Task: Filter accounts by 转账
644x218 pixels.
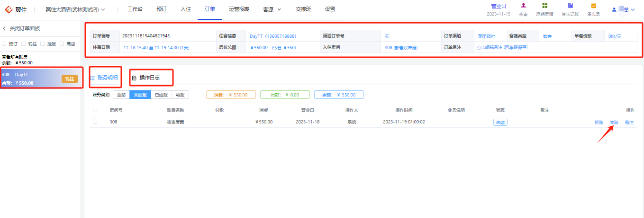Action: pyautogui.click(x=180, y=95)
